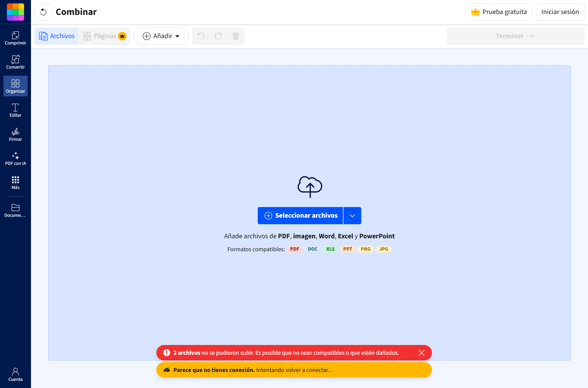Click the 'Formatos compatibles:' label
This screenshot has height=388, width=588.
[256, 249]
